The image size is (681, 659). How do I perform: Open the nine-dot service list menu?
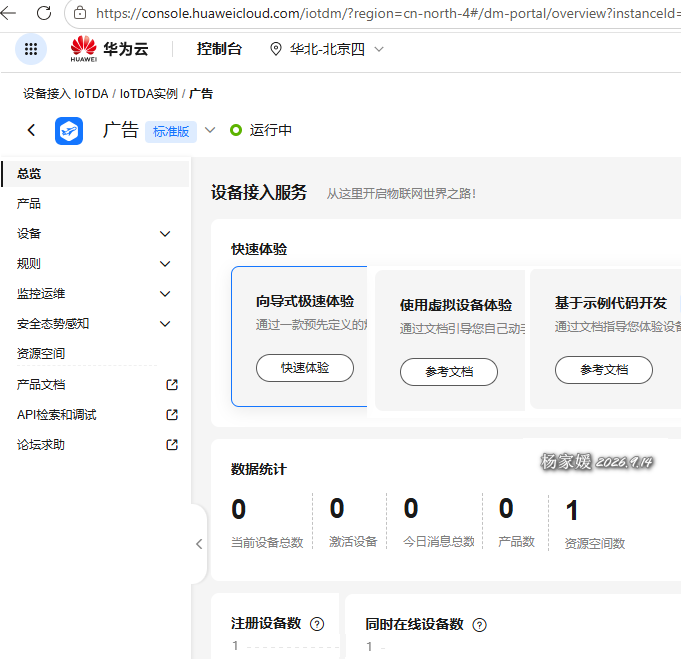[31, 49]
